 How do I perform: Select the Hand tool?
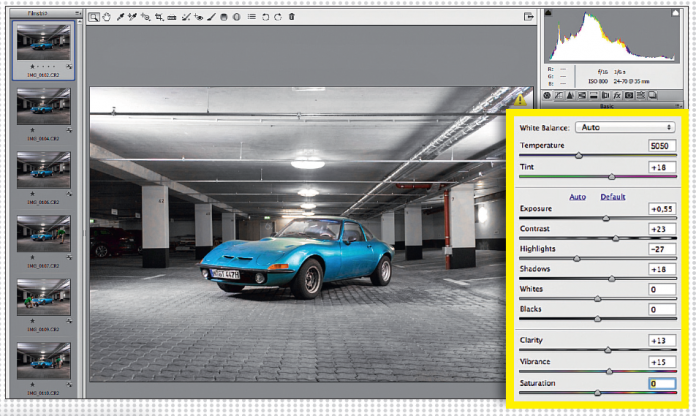(x=106, y=17)
